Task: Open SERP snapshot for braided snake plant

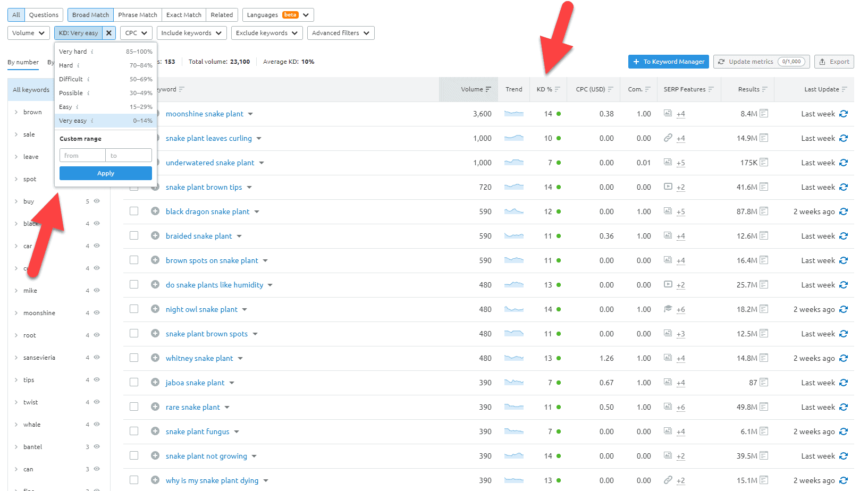Action: [764, 235]
